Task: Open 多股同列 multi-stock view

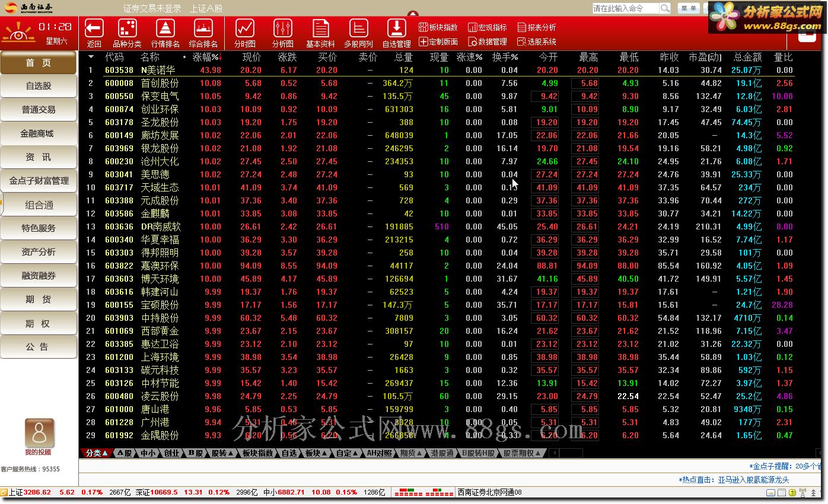Action: point(358,28)
